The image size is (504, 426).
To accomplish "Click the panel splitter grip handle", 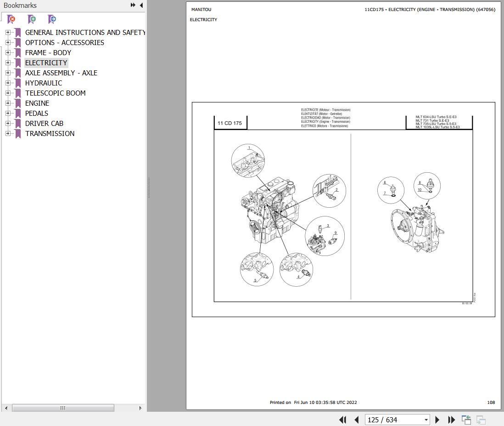I will tap(149, 187).
